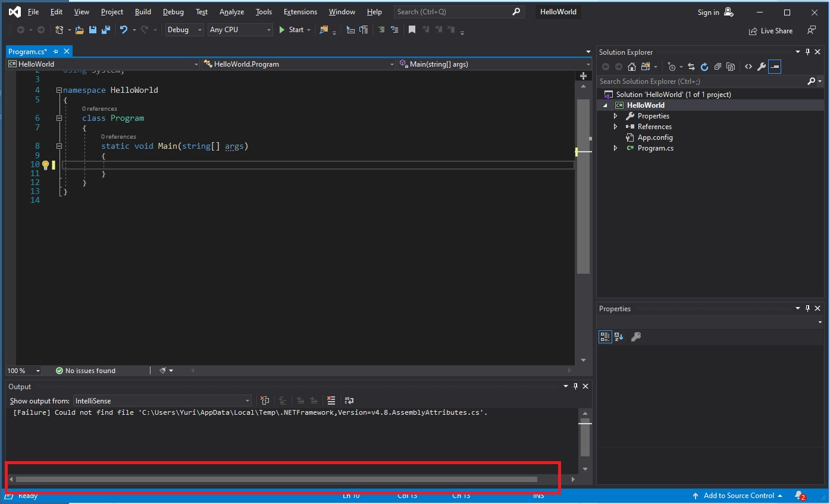Open the Main(string[] args) member dropdown
The height and width of the screenshot is (504, 830).
pos(494,64)
